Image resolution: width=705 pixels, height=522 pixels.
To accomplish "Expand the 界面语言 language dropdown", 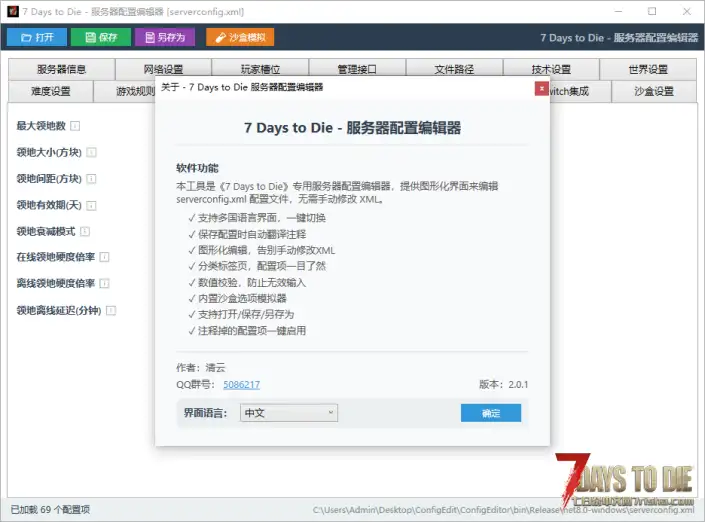I will coord(289,413).
